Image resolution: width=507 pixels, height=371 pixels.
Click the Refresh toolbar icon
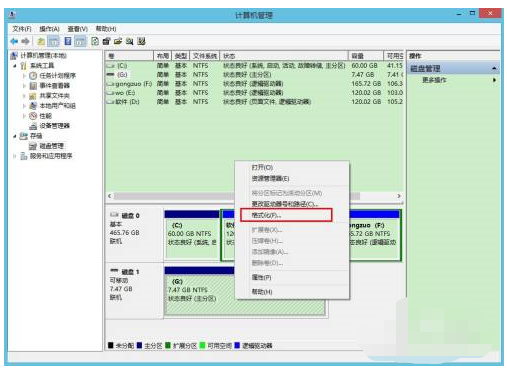tap(95, 41)
